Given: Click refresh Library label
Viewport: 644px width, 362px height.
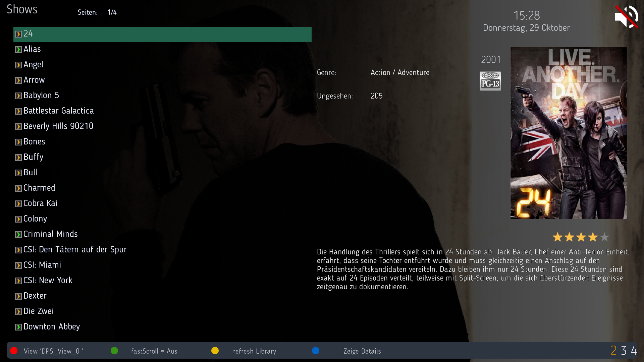Looking at the screenshot, I should pyautogui.click(x=255, y=351).
